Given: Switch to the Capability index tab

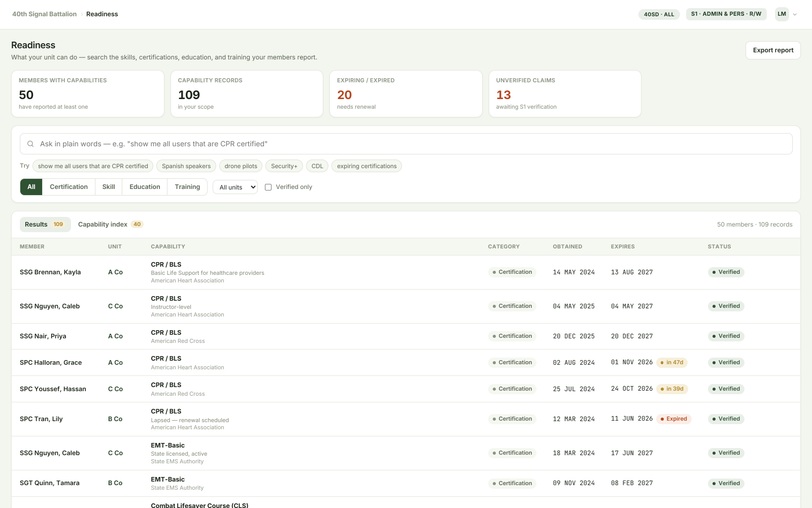Looking at the screenshot, I should 111,225.
